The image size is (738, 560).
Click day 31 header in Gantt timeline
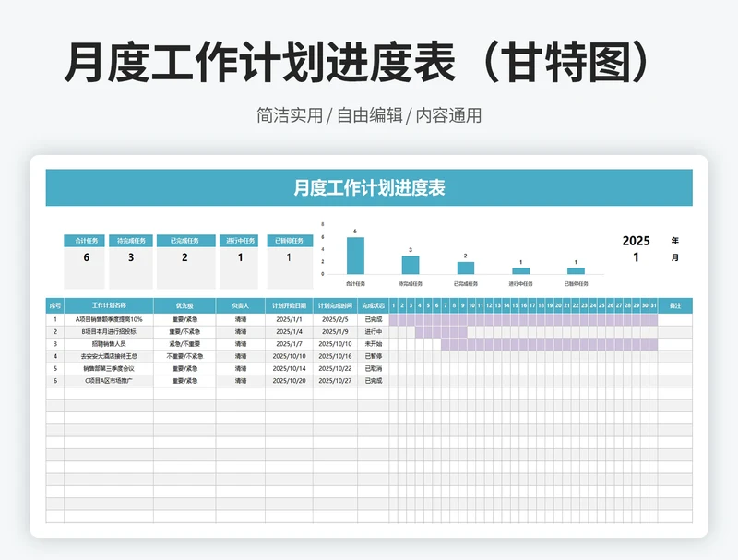[653, 305]
